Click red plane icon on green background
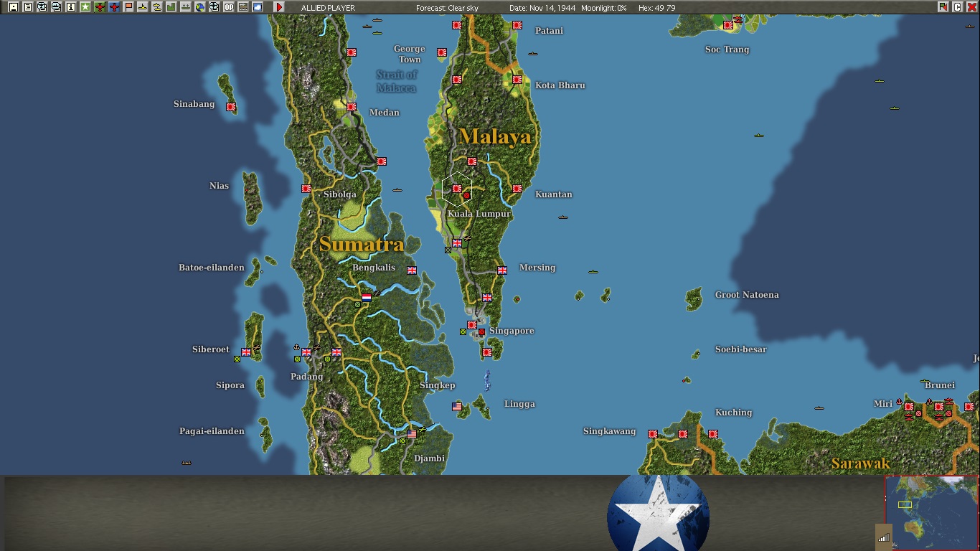Viewport: 980px width, 551px height. (x=100, y=7)
